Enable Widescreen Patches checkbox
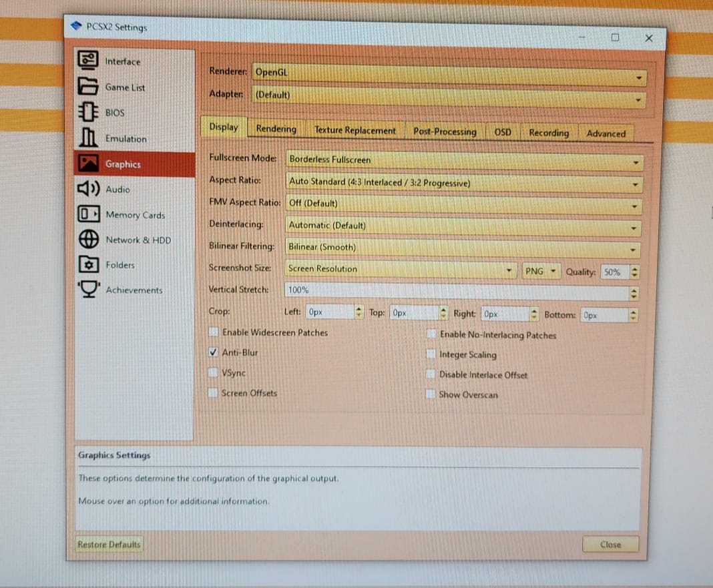Image resolution: width=713 pixels, height=588 pixels. tap(213, 332)
